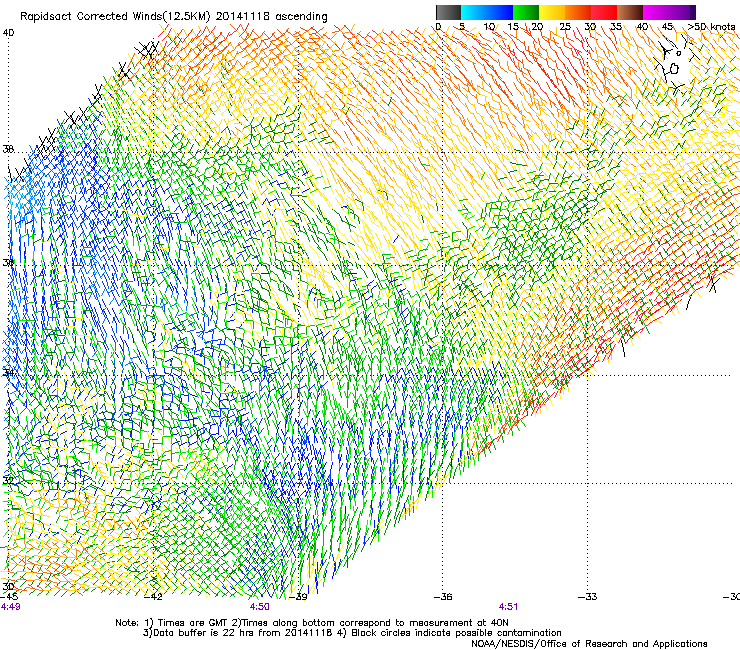Click the 'Rapidscat Corrected Winds(12.5KM)' title text
The height and width of the screenshot is (650, 740).
click(x=115, y=17)
